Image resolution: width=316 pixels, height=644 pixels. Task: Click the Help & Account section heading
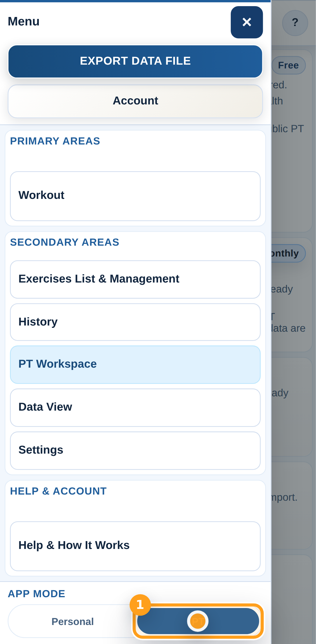58,491
